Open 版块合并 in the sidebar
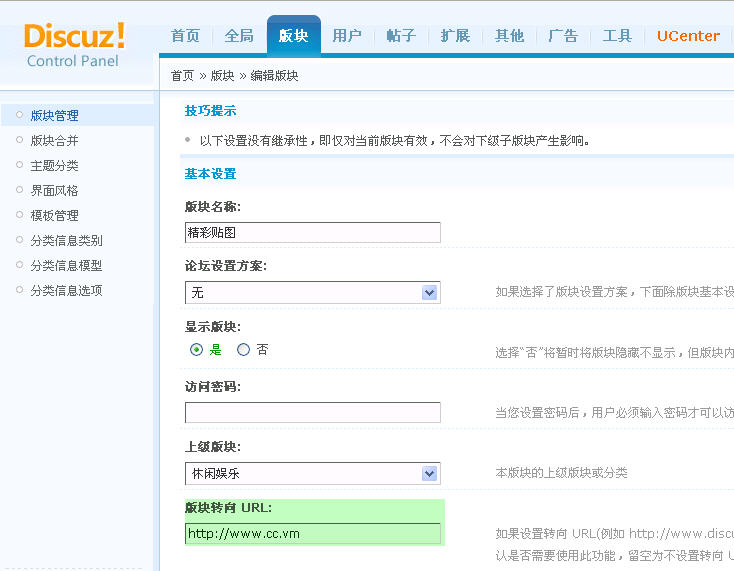Viewport: 734px width, 571px height. click(54, 141)
